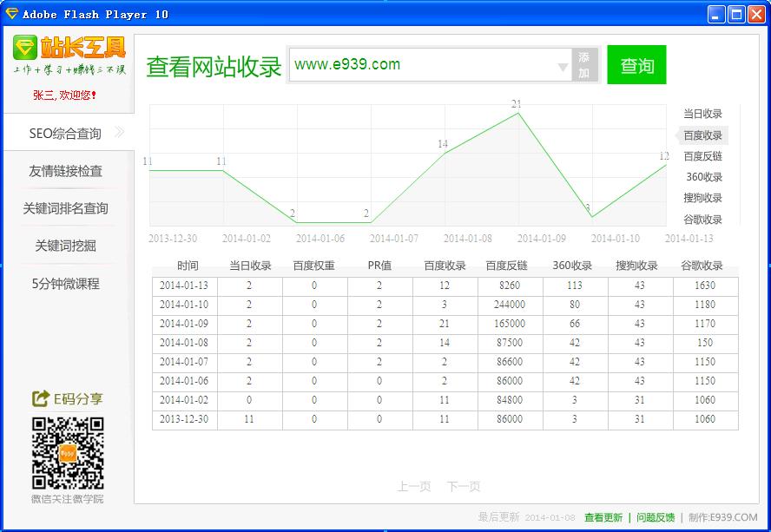Open the 友情链接检查 menu item
This screenshot has width=771, height=532.
point(66,171)
